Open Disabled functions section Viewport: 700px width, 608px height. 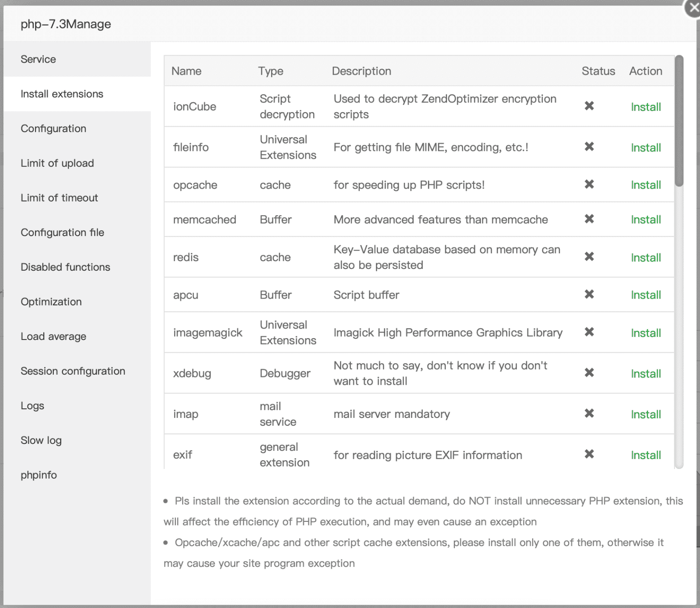(65, 267)
